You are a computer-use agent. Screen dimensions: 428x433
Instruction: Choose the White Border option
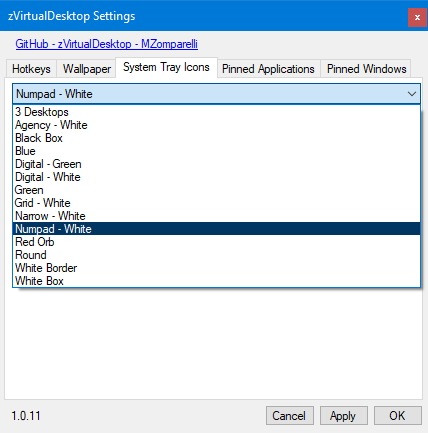pyautogui.click(x=216, y=268)
